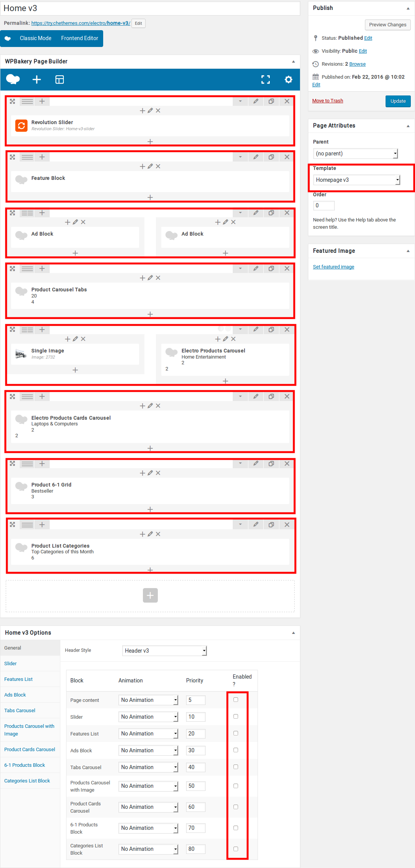Open the Tabs Carousel options tab

(19, 711)
